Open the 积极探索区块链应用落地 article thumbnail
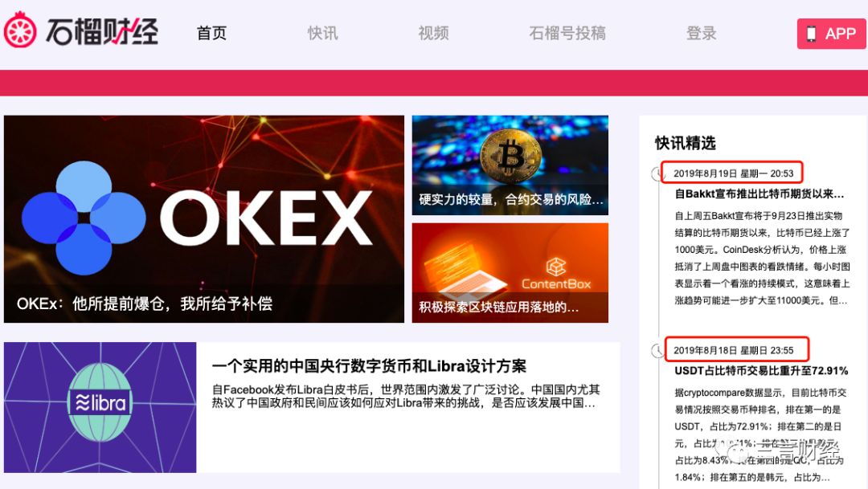This screenshot has height=489, width=868. [x=510, y=273]
